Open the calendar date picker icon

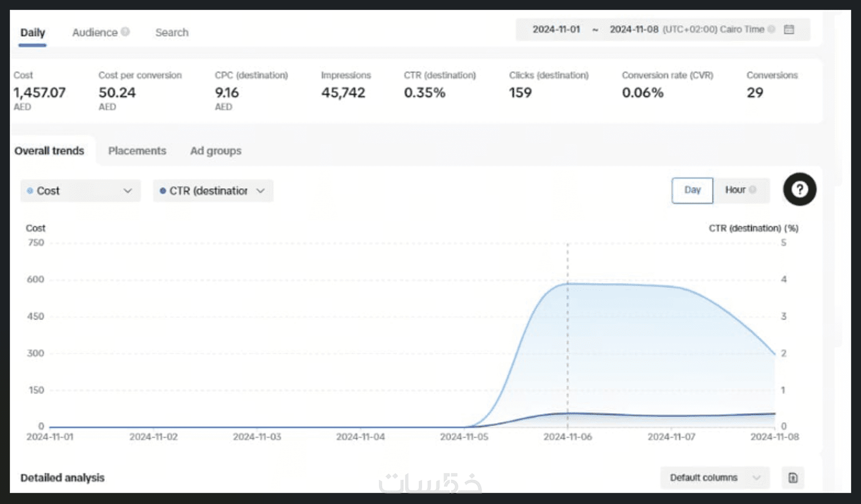coord(789,29)
